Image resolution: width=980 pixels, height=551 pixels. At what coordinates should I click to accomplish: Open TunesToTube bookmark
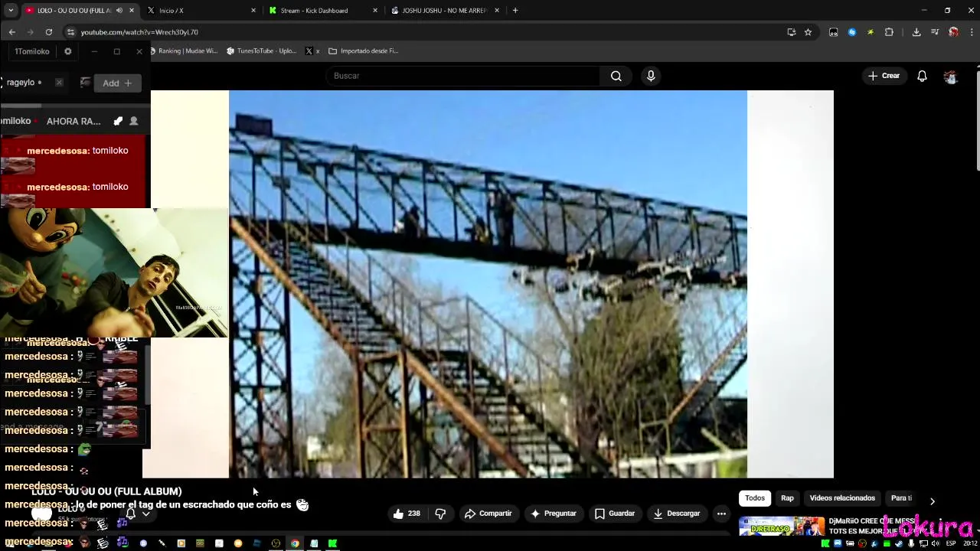(x=261, y=51)
